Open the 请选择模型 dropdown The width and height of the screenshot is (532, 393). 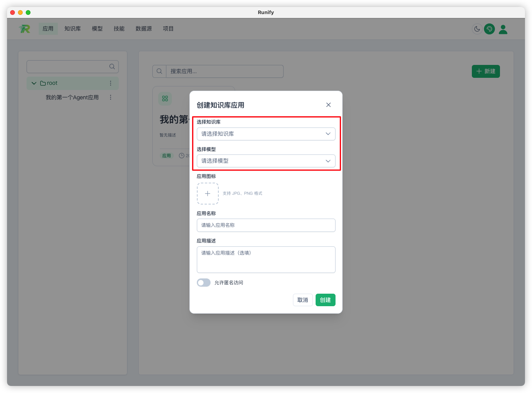point(266,161)
